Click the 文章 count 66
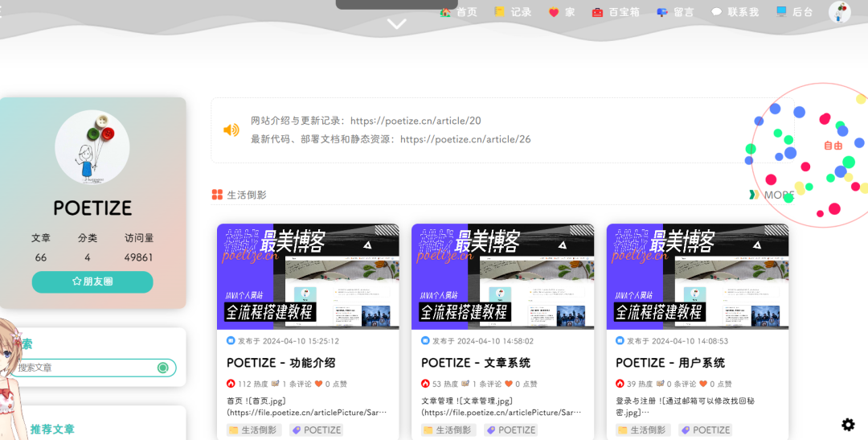 40,257
